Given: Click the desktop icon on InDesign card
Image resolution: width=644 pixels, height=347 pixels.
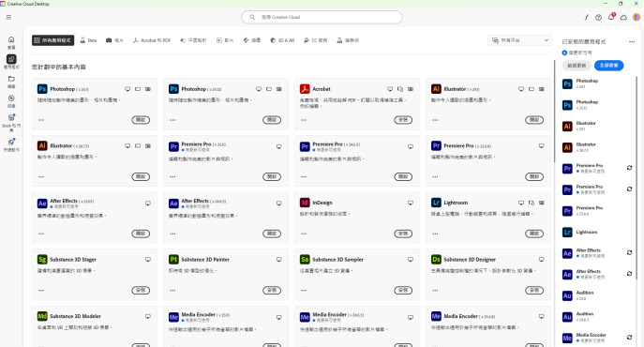Looking at the screenshot, I should pos(410,203).
